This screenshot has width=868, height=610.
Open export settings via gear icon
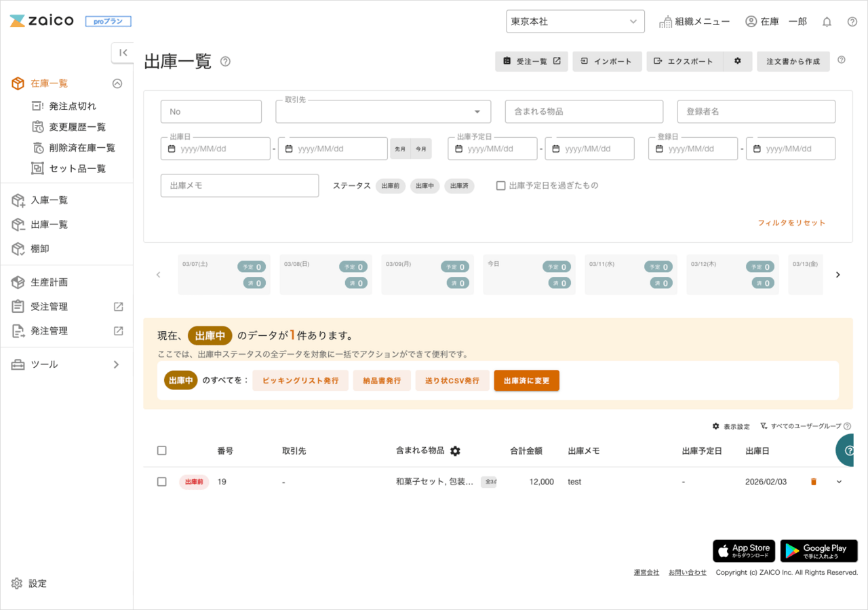[x=738, y=61]
